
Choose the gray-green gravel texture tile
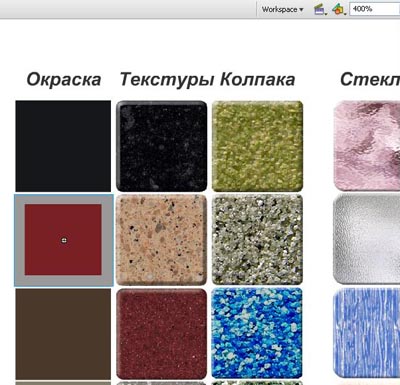[257, 240]
